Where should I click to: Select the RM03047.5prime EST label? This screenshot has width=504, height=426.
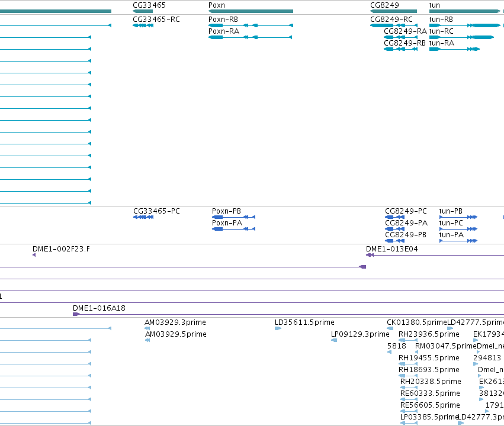(x=446, y=346)
